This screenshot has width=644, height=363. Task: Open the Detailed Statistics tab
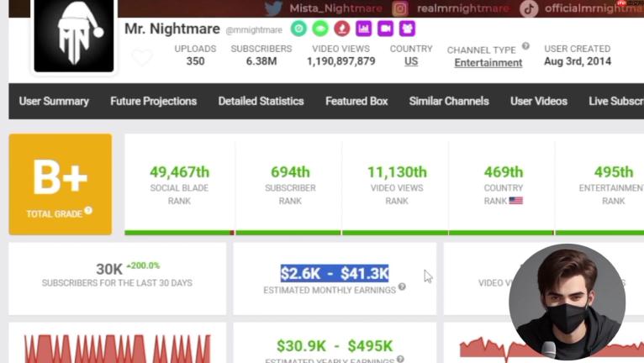(x=261, y=102)
